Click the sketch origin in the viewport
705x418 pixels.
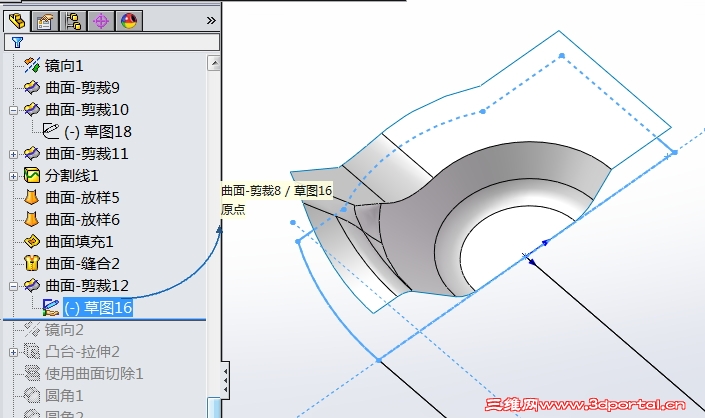525,256
